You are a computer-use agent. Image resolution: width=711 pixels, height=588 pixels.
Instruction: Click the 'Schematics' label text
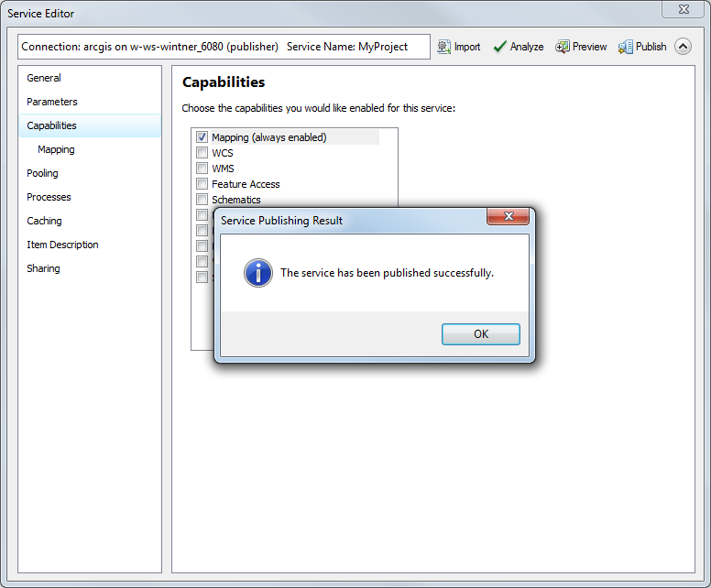(236, 200)
